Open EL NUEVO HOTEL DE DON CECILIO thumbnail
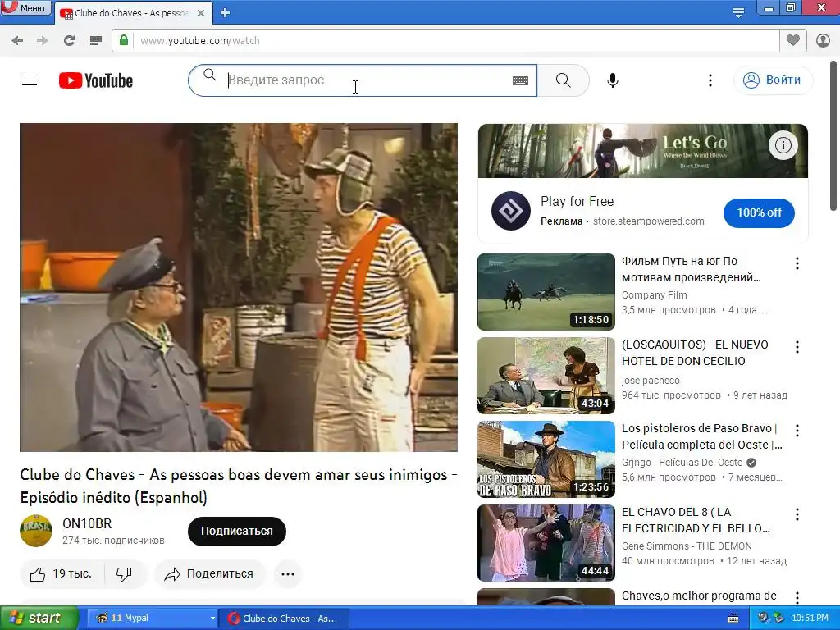This screenshot has width=840, height=630. click(546, 376)
